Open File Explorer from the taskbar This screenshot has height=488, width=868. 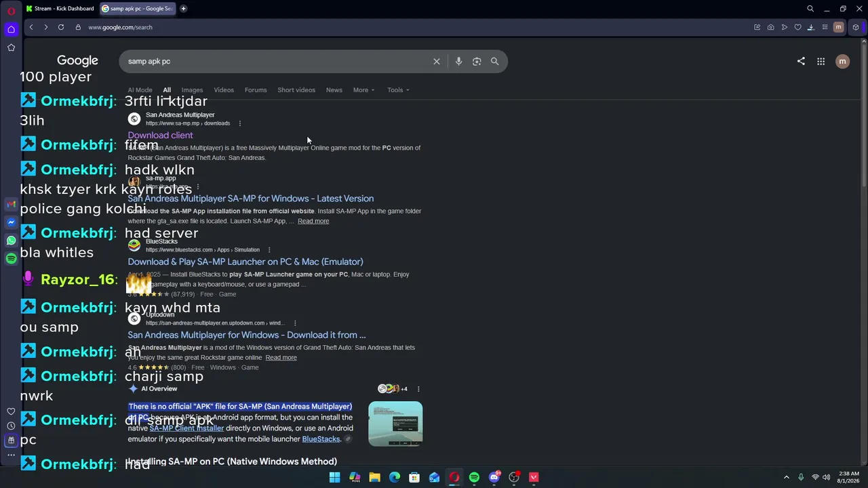pyautogui.click(x=374, y=477)
